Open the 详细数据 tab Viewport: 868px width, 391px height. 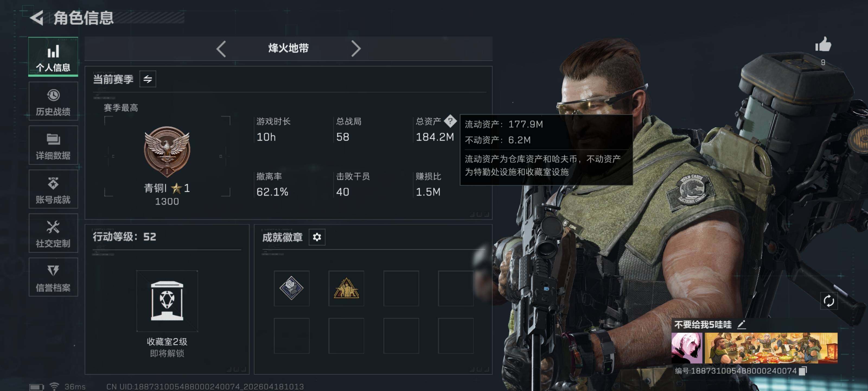tap(53, 145)
